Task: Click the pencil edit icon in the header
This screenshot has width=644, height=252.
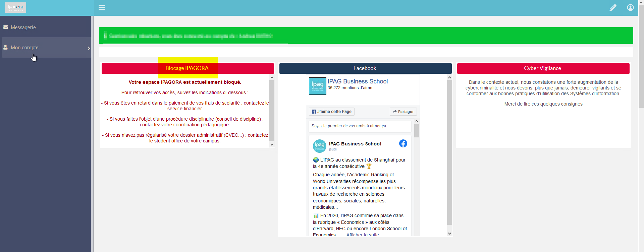Action: pyautogui.click(x=613, y=7)
